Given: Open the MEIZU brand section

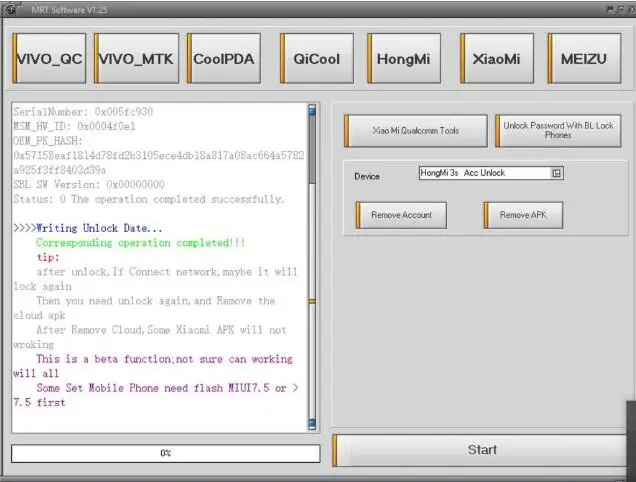Looking at the screenshot, I should point(584,59).
